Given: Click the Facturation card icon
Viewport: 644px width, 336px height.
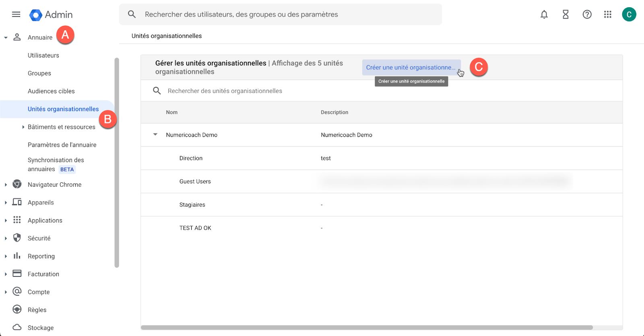Looking at the screenshot, I should [x=17, y=274].
